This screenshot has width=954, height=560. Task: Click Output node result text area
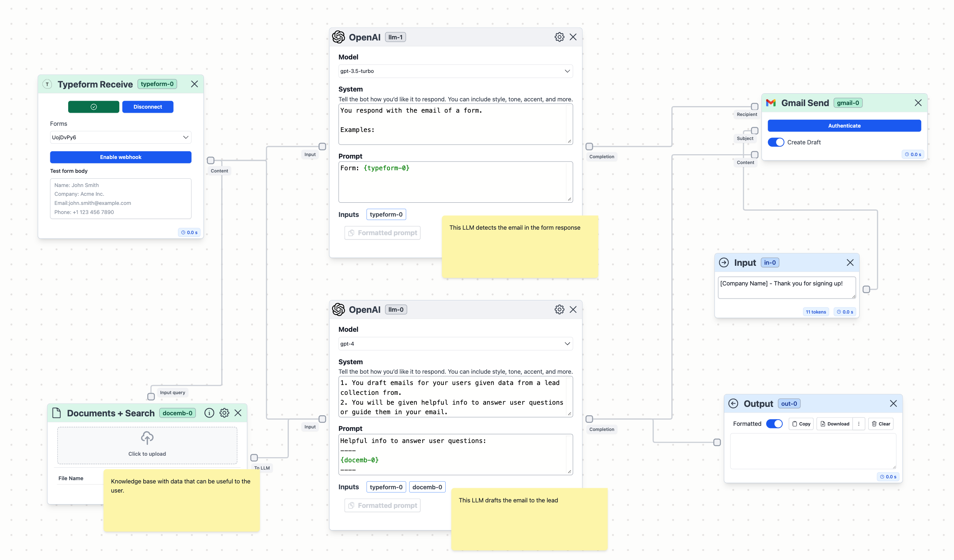tap(813, 451)
